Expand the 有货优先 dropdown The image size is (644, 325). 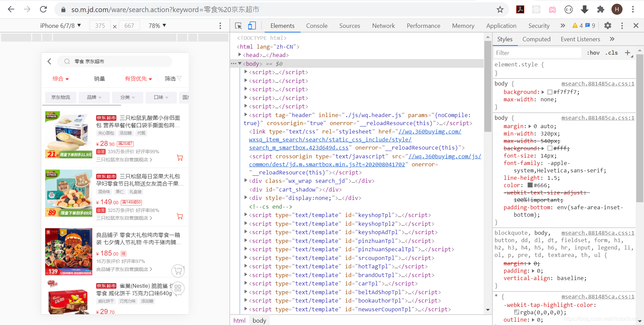point(138,79)
